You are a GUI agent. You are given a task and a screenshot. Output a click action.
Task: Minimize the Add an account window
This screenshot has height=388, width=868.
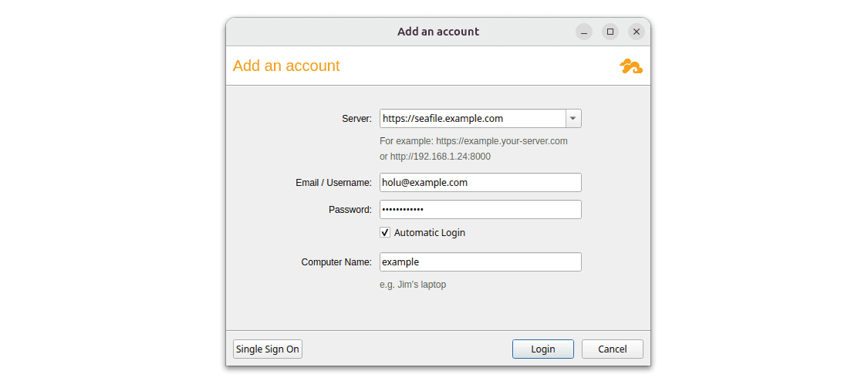584,32
